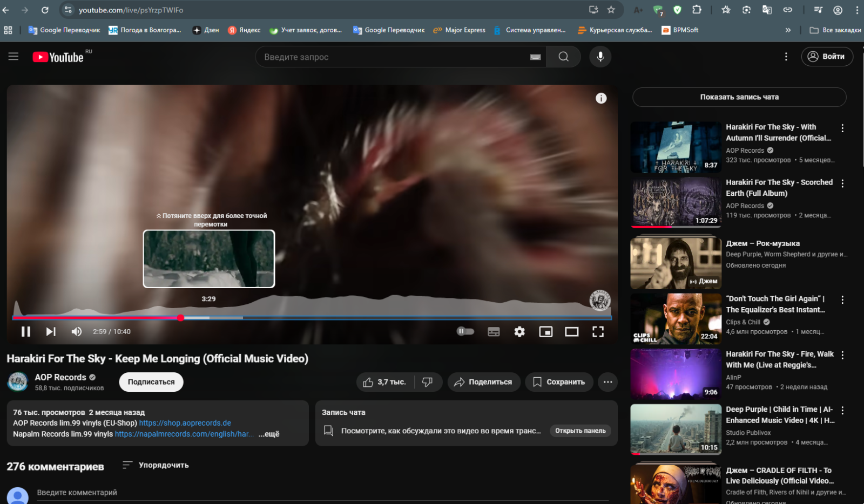864x504 pixels.
Task: Open player settings gear
Action: 519,331
